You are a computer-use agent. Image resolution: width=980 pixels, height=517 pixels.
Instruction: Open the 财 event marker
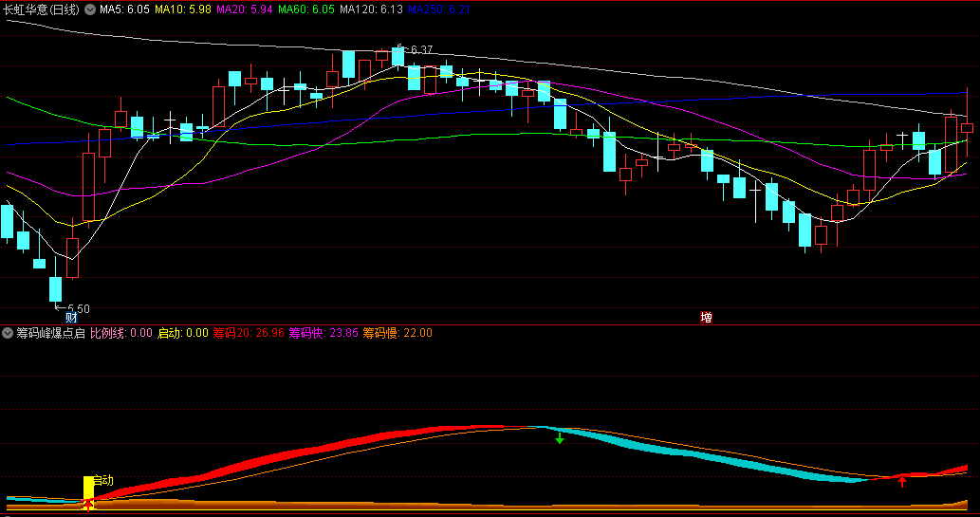tap(71, 318)
